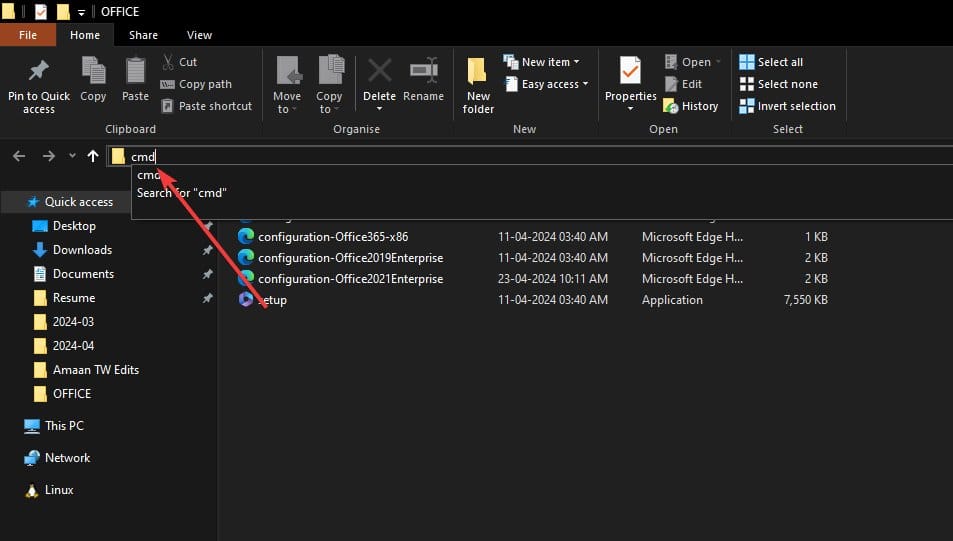Create a New folder

coord(478,86)
